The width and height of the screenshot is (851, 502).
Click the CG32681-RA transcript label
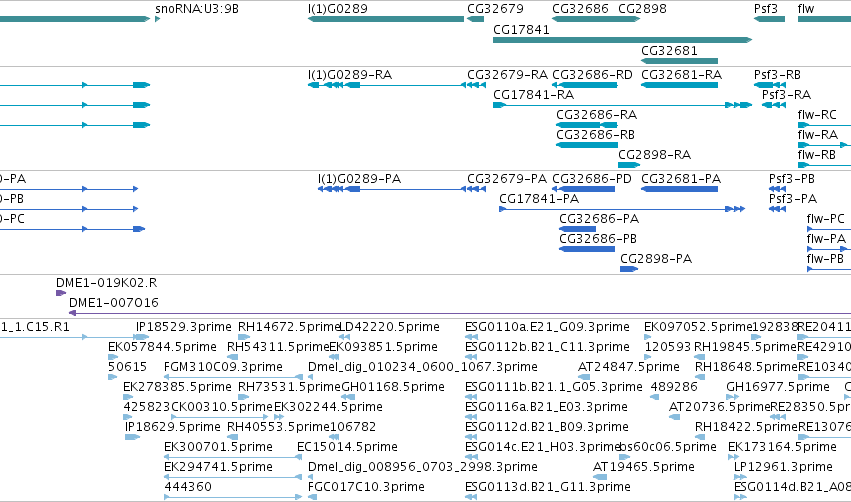681,74
